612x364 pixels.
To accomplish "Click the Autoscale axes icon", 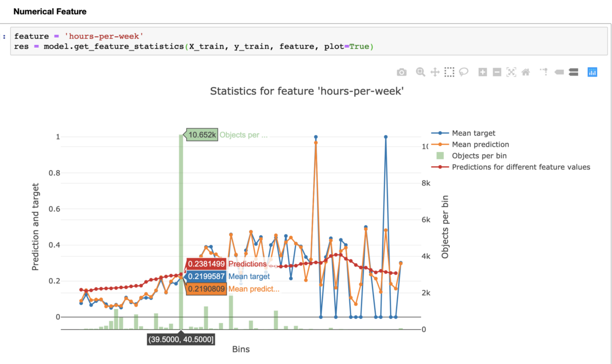I will (511, 72).
